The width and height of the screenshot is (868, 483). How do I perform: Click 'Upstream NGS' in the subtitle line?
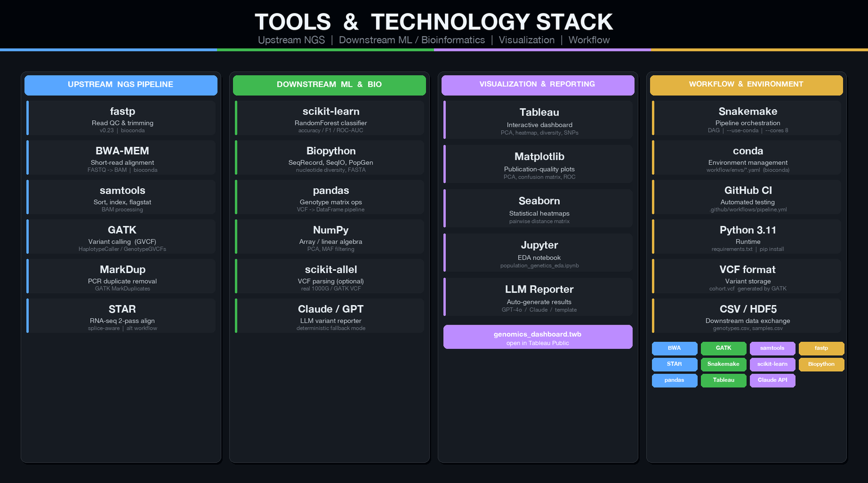(291, 40)
